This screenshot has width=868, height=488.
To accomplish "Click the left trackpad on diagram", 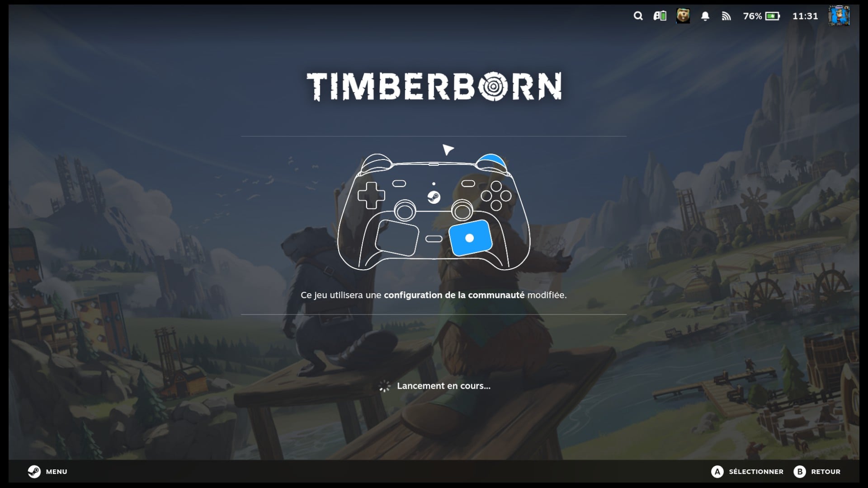I will (x=397, y=238).
